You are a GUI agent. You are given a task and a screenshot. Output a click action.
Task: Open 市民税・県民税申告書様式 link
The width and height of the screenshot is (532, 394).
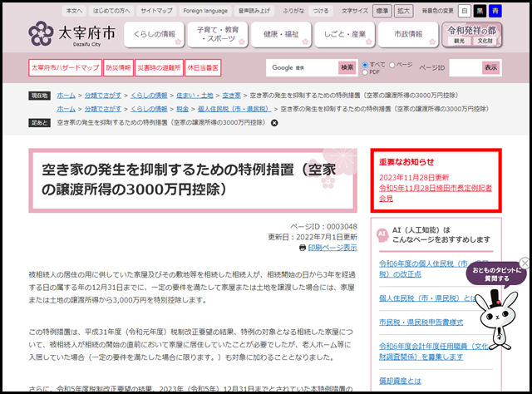coord(421,323)
